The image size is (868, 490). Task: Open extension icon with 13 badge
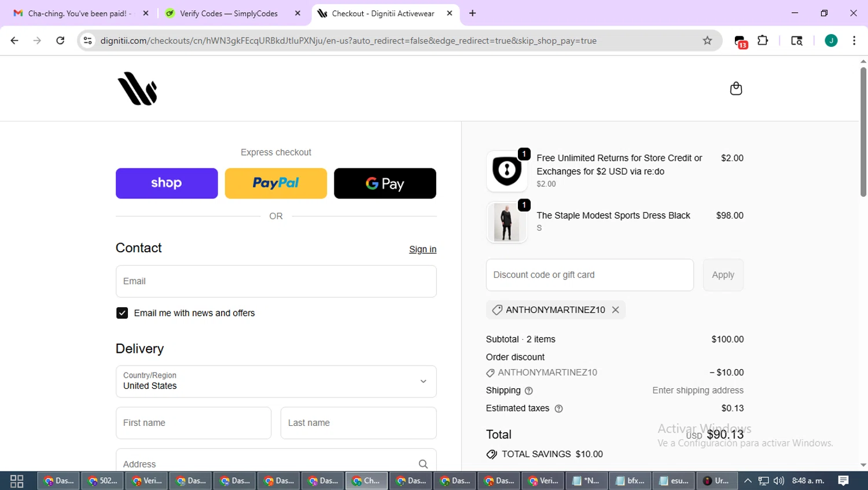tap(741, 42)
